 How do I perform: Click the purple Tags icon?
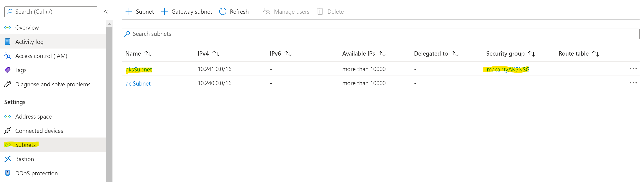pos(7,70)
